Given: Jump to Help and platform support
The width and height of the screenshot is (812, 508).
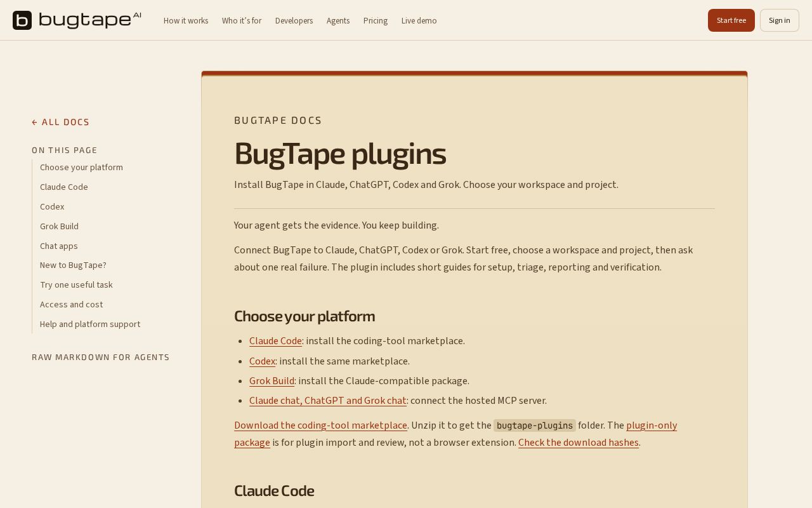Looking at the screenshot, I should pos(90,324).
